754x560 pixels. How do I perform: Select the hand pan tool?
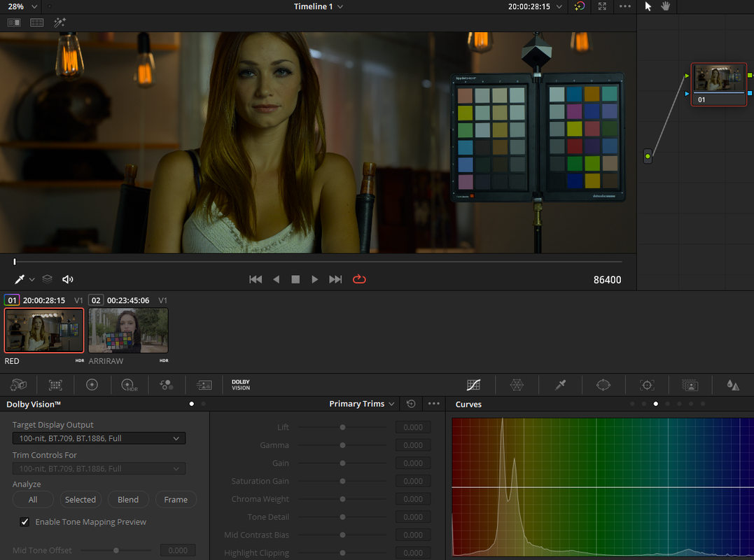666,6
